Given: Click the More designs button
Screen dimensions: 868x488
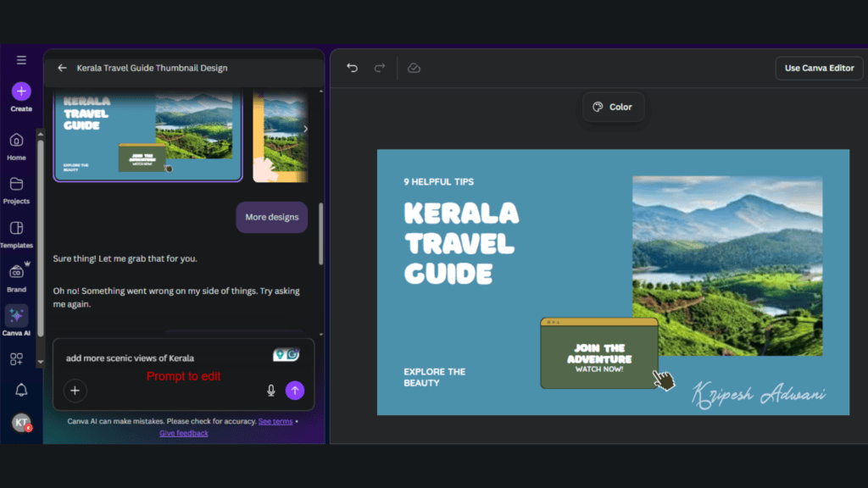Looking at the screenshot, I should pyautogui.click(x=271, y=217).
